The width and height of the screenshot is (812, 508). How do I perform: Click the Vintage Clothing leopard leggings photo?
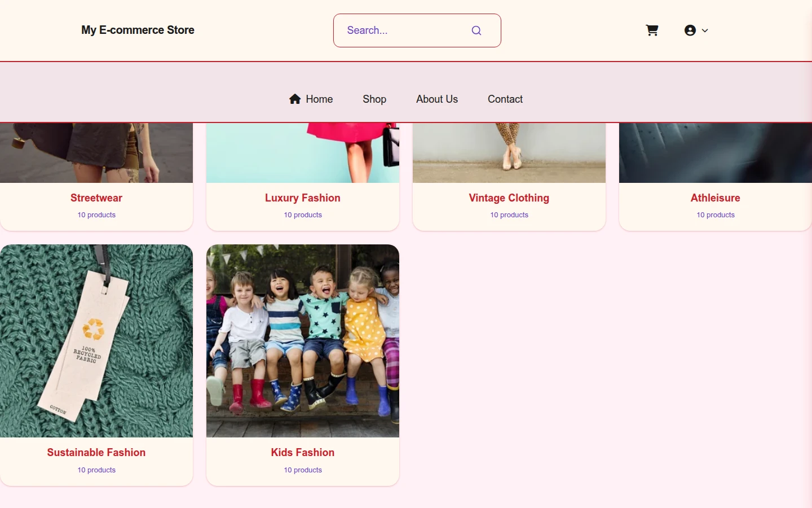[509, 153]
